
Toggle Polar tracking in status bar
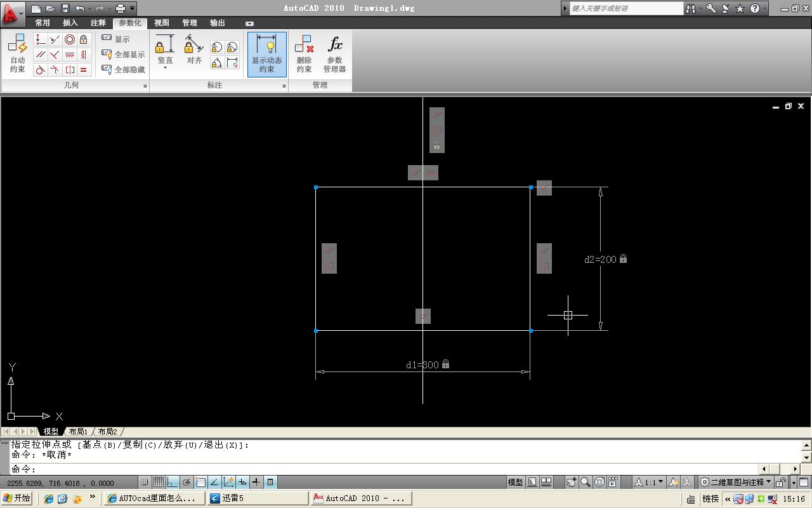187,482
